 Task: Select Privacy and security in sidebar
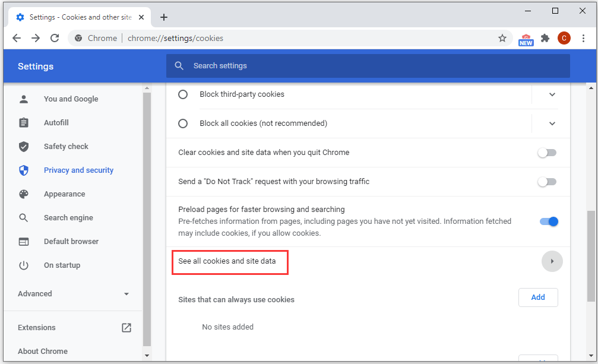point(78,170)
